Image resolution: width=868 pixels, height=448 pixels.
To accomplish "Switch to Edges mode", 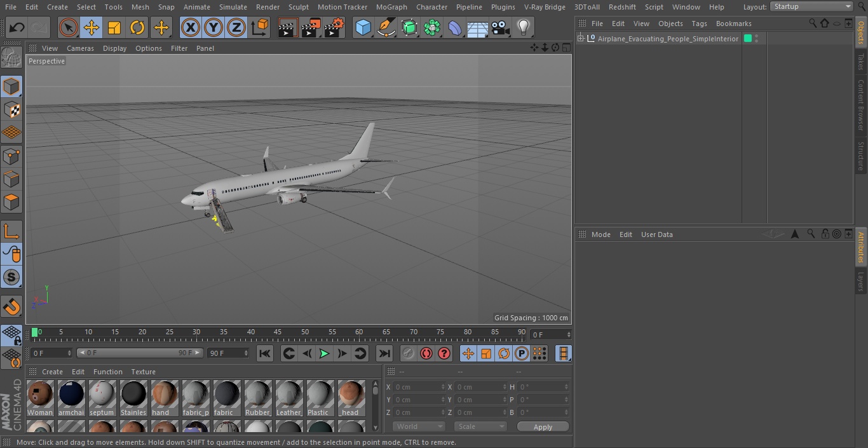I will coord(11,179).
